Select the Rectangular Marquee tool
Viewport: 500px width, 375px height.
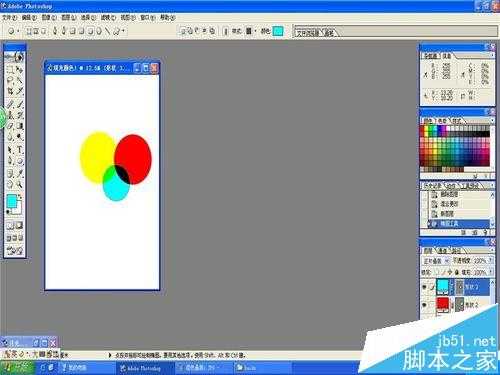(10, 70)
